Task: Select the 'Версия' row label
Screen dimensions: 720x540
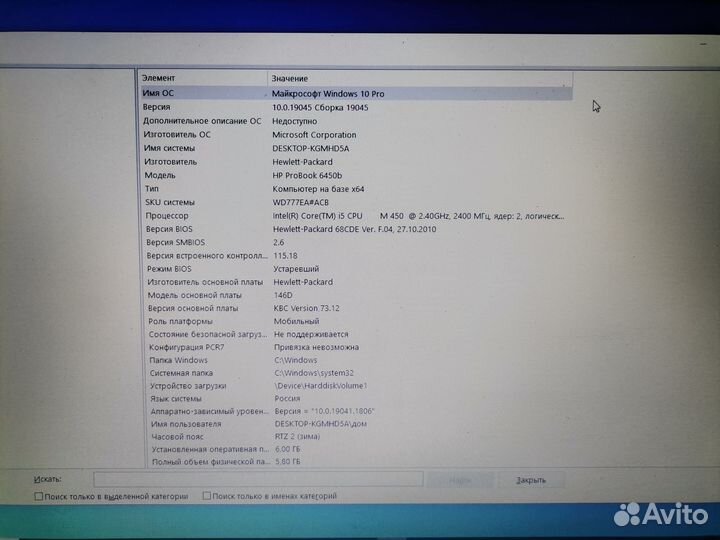Action: click(157, 107)
